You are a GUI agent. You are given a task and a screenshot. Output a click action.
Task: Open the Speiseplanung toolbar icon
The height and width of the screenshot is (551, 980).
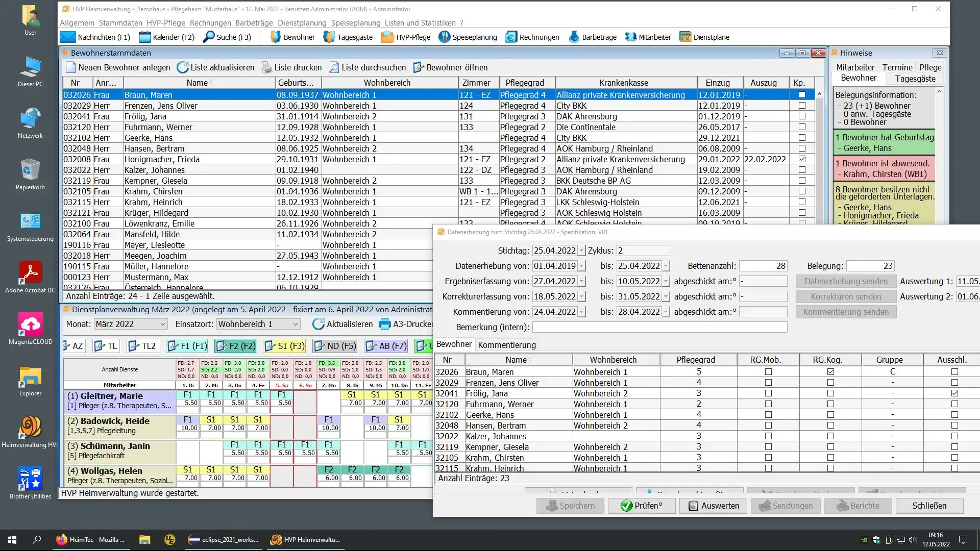click(444, 37)
